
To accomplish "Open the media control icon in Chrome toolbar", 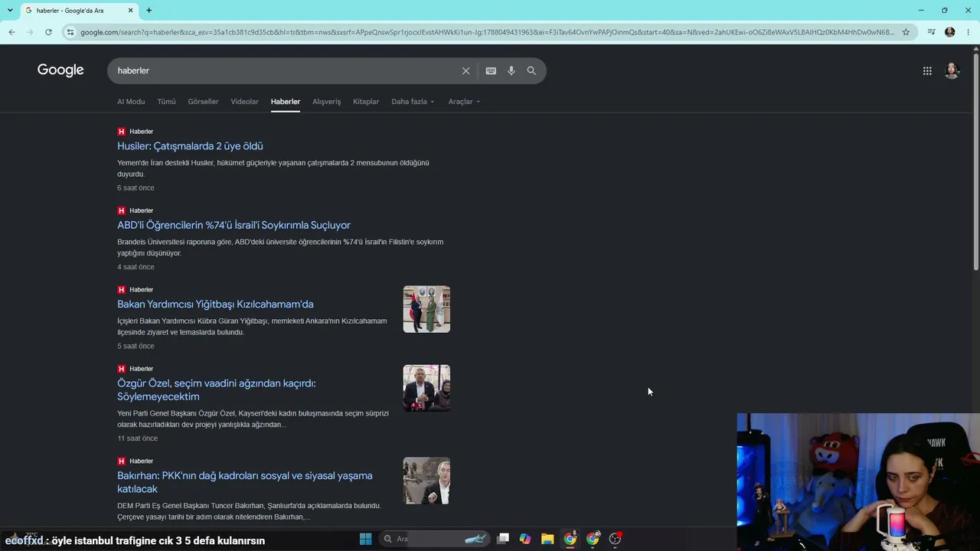I will pos(931,32).
